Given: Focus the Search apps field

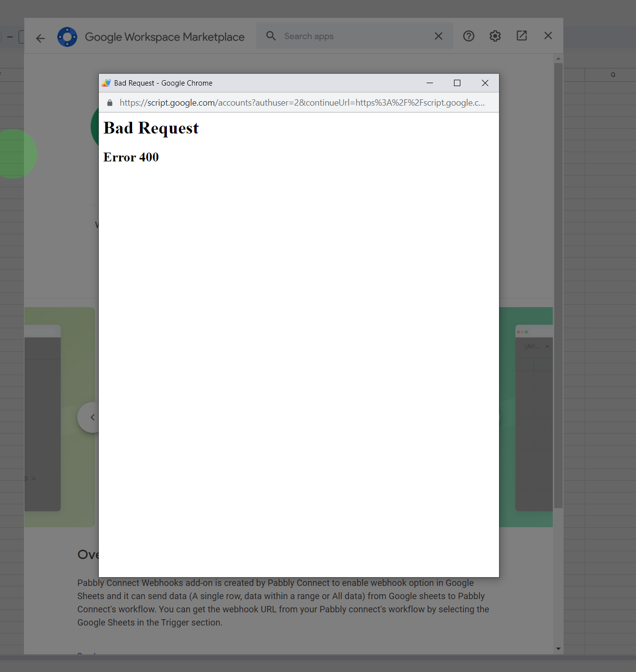Looking at the screenshot, I should coord(355,36).
